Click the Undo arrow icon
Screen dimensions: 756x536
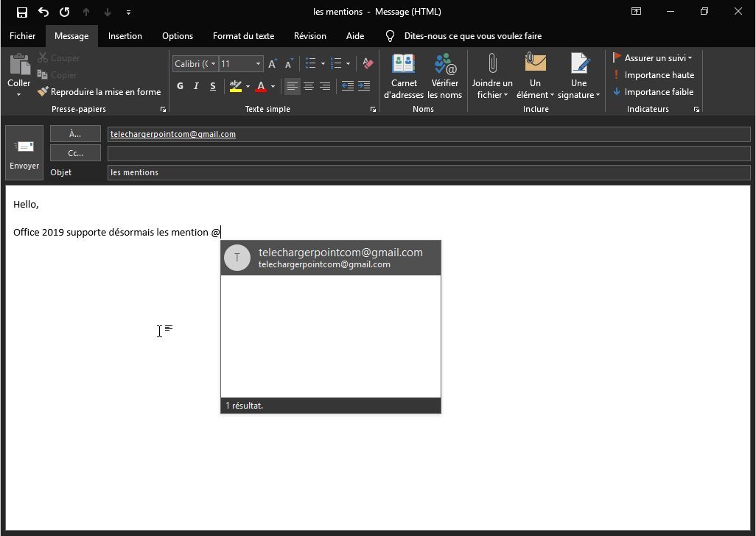pyautogui.click(x=43, y=12)
